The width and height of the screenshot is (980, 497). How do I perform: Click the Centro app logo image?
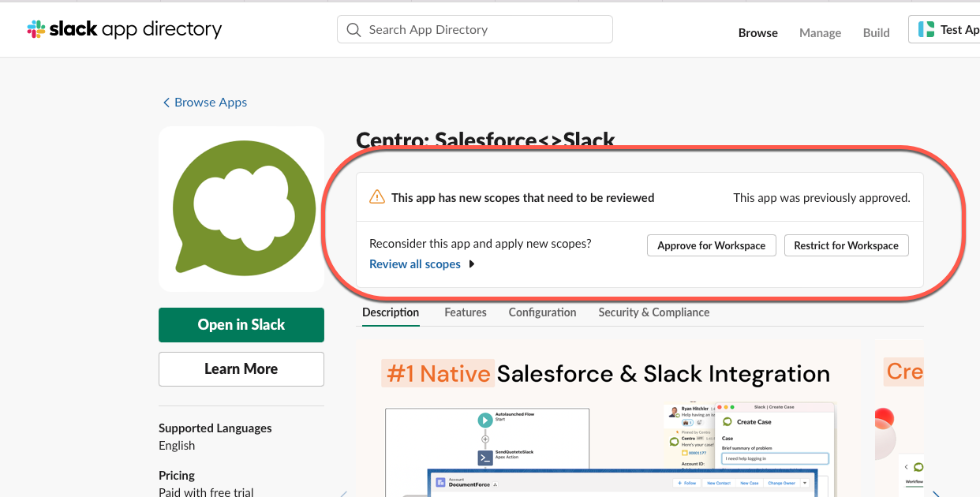pyautogui.click(x=241, y=209)
